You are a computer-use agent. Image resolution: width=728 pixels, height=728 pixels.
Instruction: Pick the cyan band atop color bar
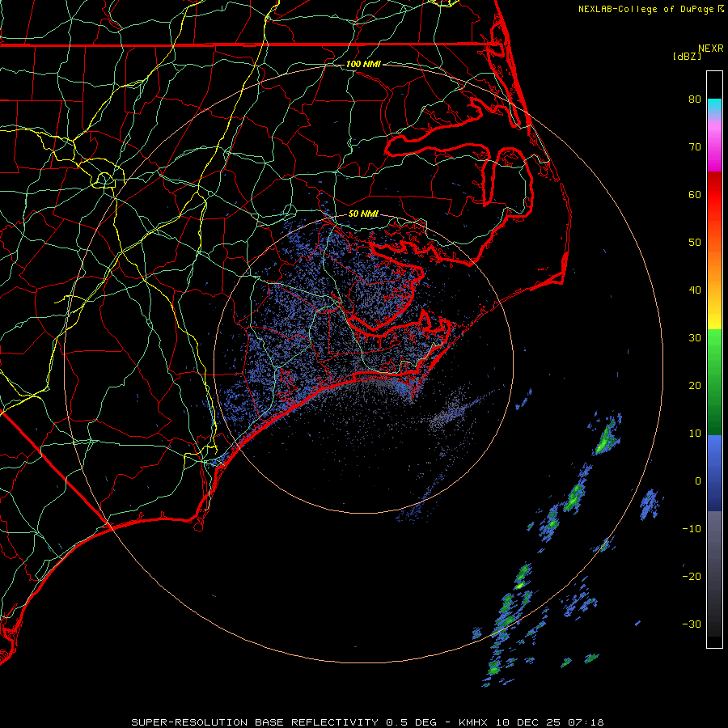pos(714,106)
